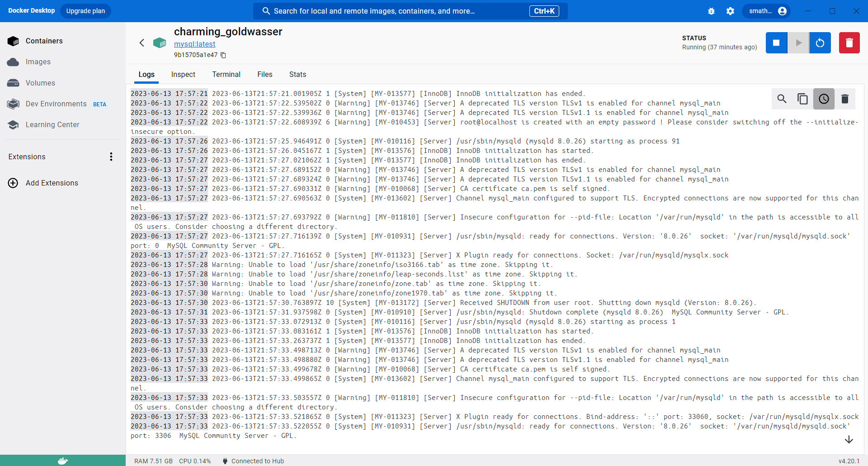Image resolution: width=868 pixels, height=466 pixels.
Task: Restart the container
Action: pyautogui.click(x=820, y=43)
